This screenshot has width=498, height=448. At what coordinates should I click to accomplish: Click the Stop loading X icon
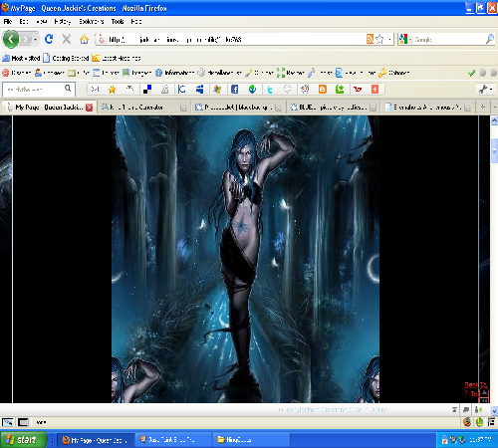[x=67, y=39]
